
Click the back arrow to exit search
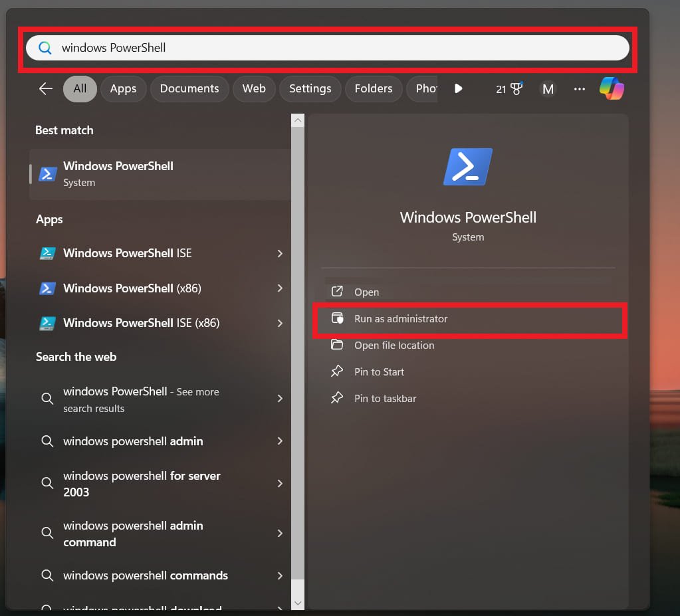[45, 88]
